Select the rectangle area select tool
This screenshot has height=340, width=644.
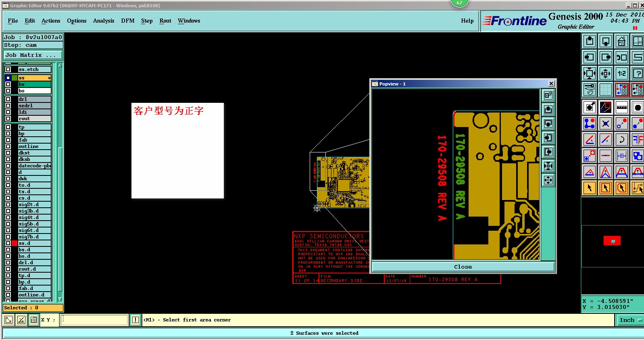pos(606,188)
